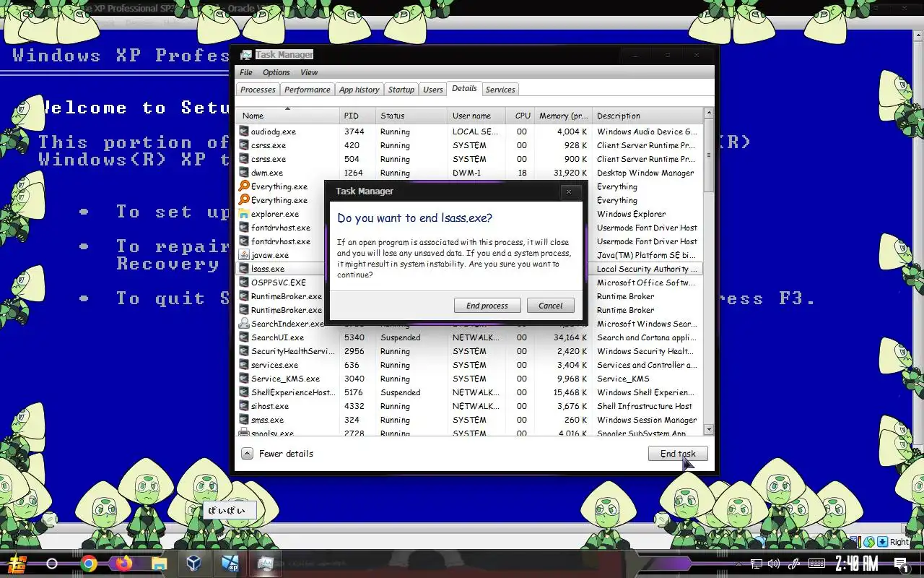Sort by the Name column header
Viewport: 924px width, 578px height.
[287, 116]
